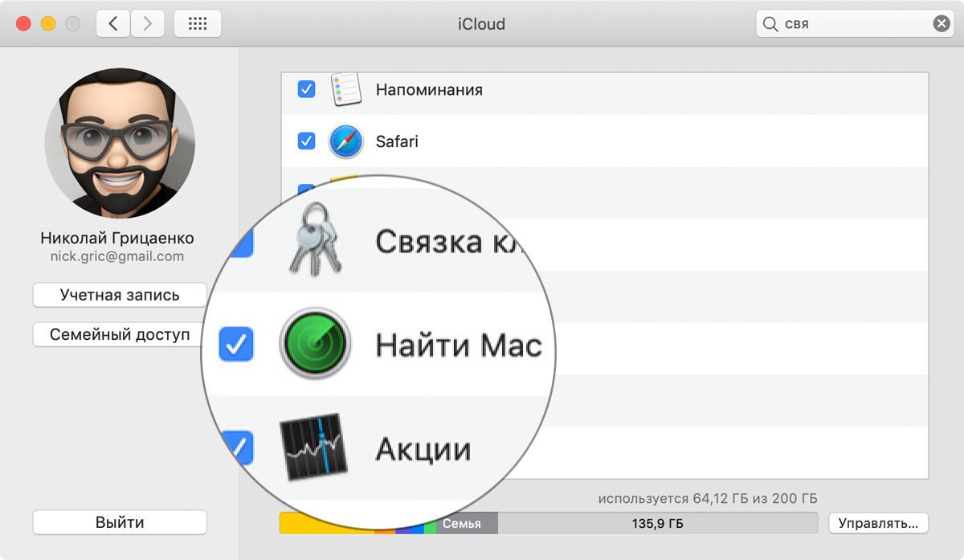Minimize the iCloud window

[x=47, y=24]
